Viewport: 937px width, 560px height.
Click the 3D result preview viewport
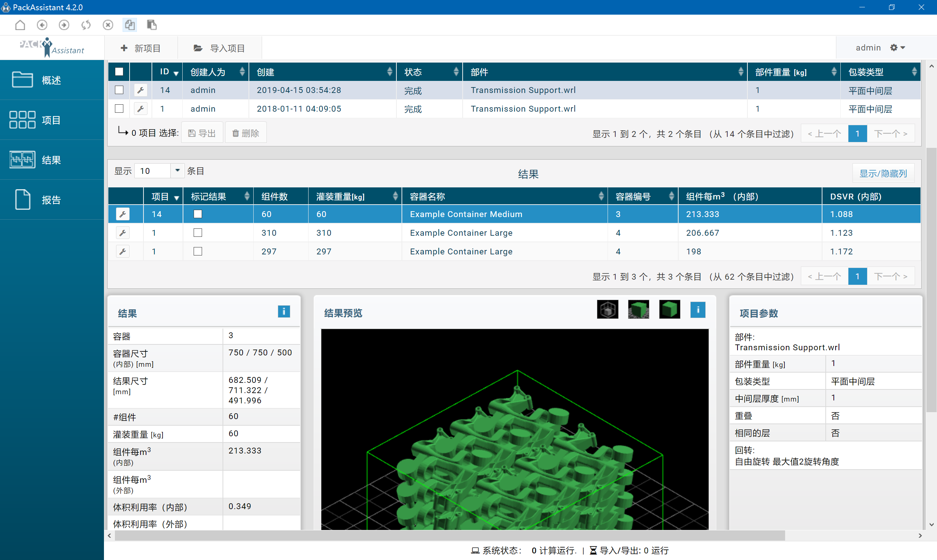point(515,429)
